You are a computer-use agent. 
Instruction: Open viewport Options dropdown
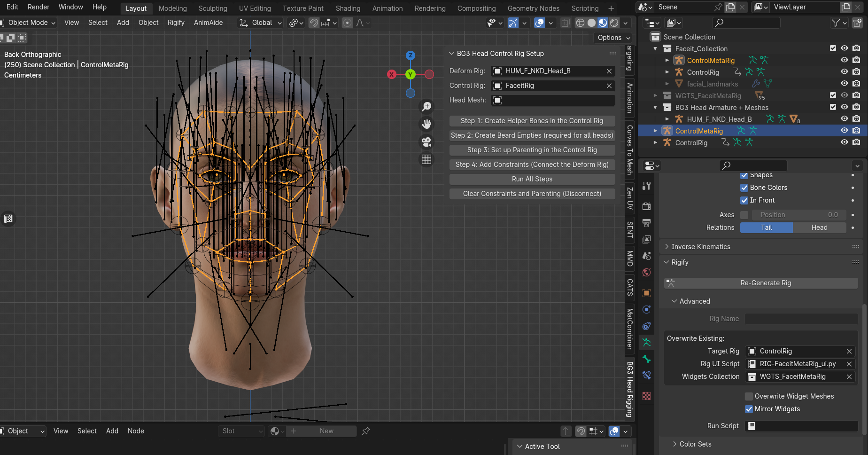tap(614, 38)
